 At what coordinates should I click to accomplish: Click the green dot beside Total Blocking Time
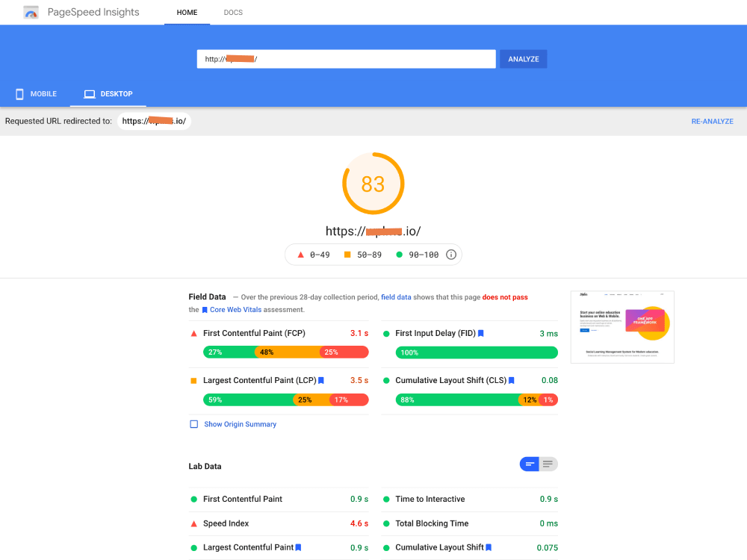[386, 523]
